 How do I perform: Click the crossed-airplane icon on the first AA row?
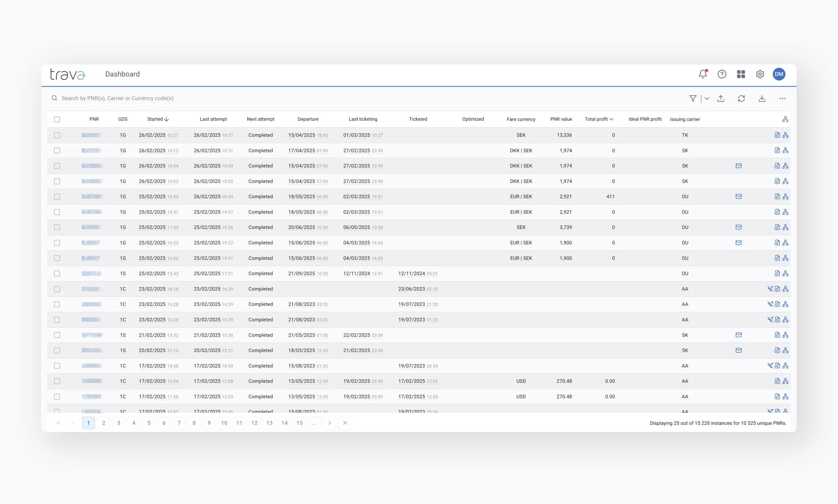tap(771, 289)
